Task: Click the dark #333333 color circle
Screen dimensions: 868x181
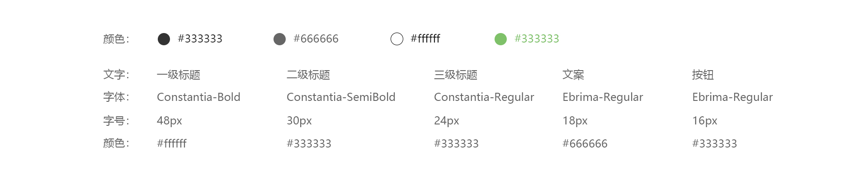Action: [x=164, y=39]
